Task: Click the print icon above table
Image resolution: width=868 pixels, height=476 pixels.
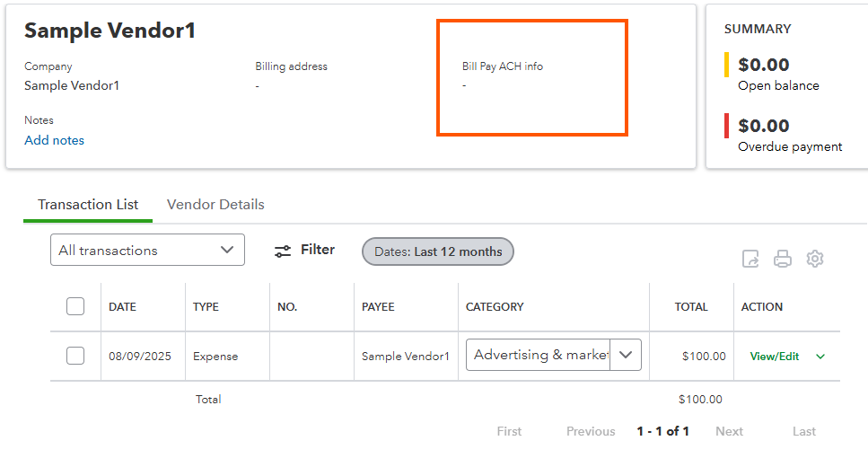Action: tap(782, 259)
